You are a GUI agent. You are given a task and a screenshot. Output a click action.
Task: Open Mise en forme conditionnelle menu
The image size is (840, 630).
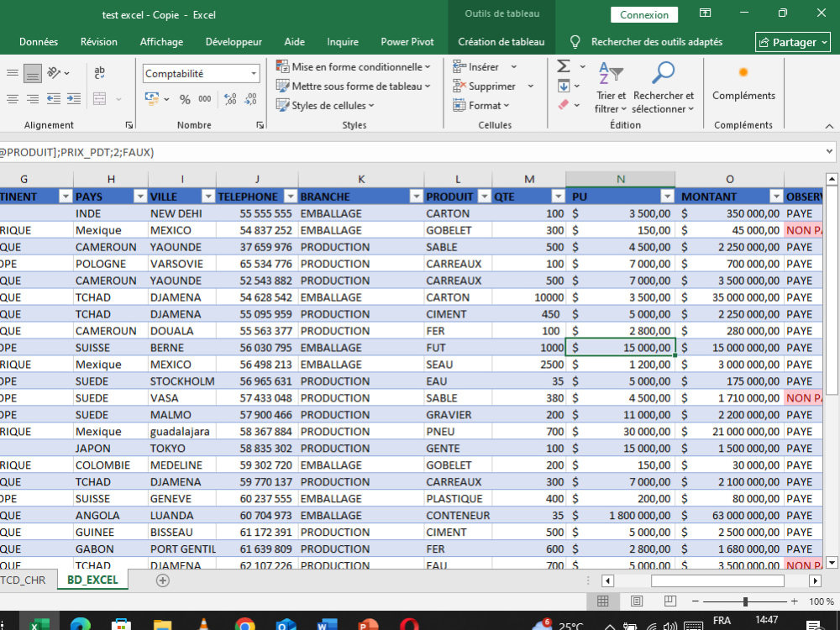pos(353,67)
